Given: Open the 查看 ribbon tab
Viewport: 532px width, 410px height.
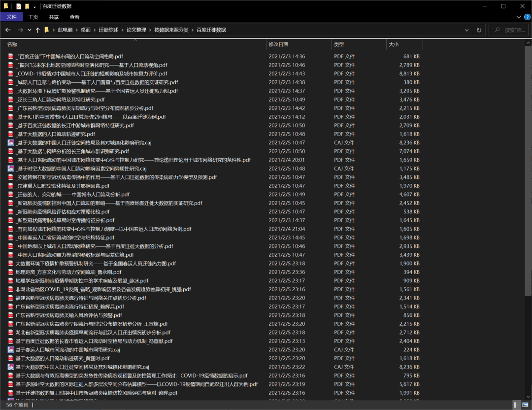Looking at the screenshot, I should tap(74, 17).
